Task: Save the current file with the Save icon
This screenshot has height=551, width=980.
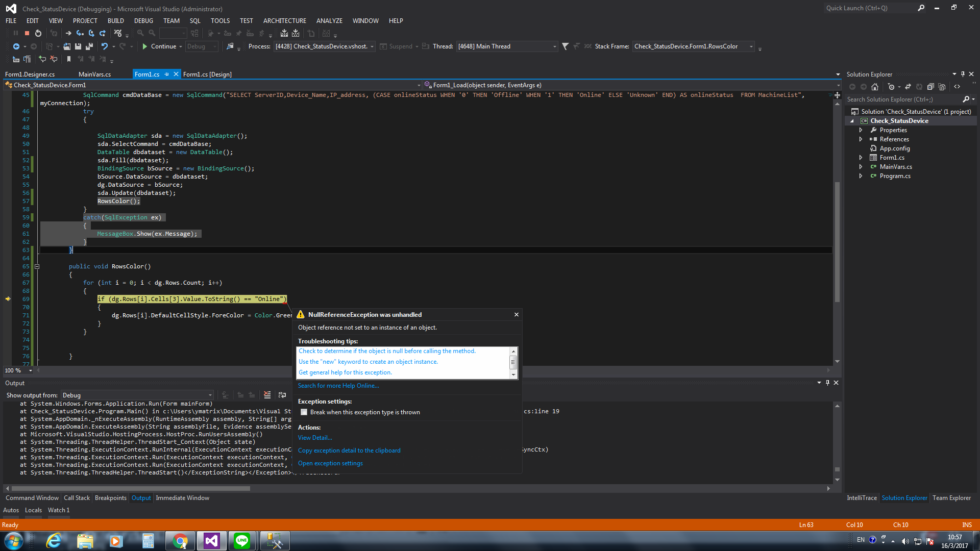Action: [x=78, y=46]
